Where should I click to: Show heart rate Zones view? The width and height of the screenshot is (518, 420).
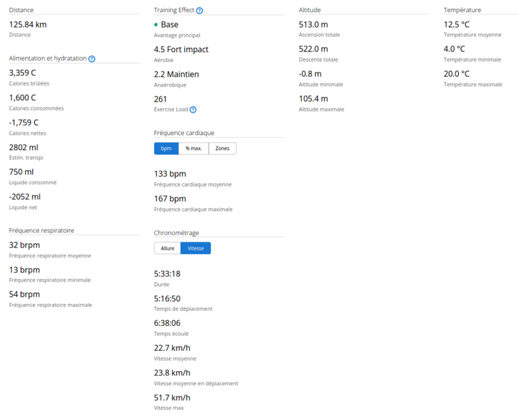click(x=223, y=148)
